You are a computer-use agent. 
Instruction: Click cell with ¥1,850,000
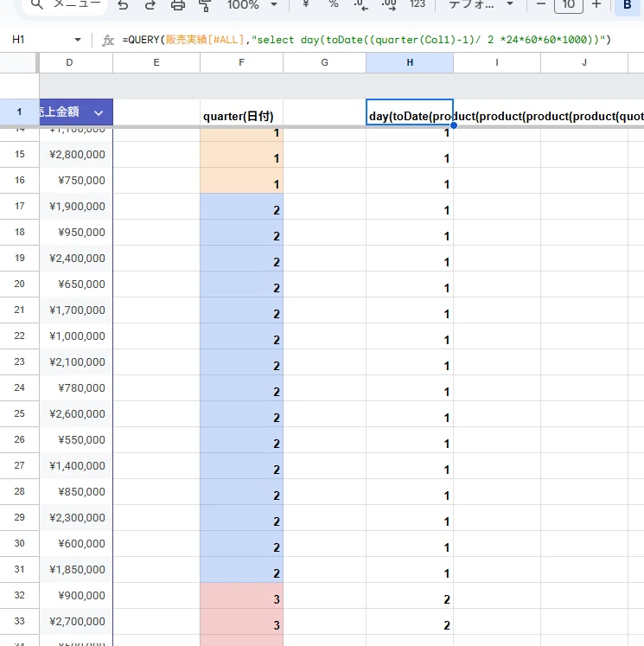click(76, 570)
